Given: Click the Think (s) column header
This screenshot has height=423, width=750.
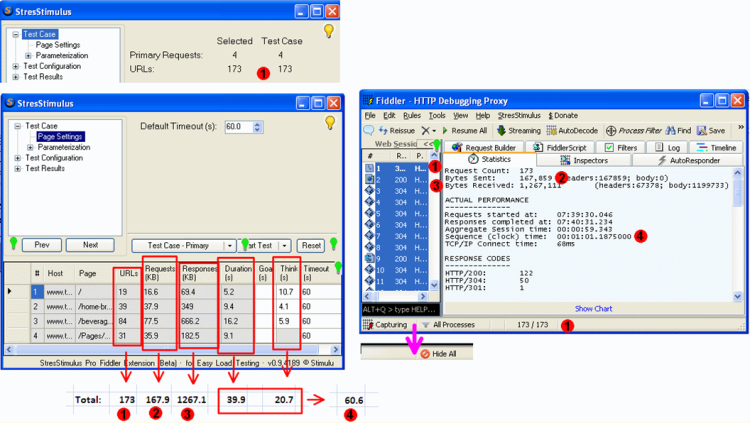Looking at the screenshot, I should [288, 273].
